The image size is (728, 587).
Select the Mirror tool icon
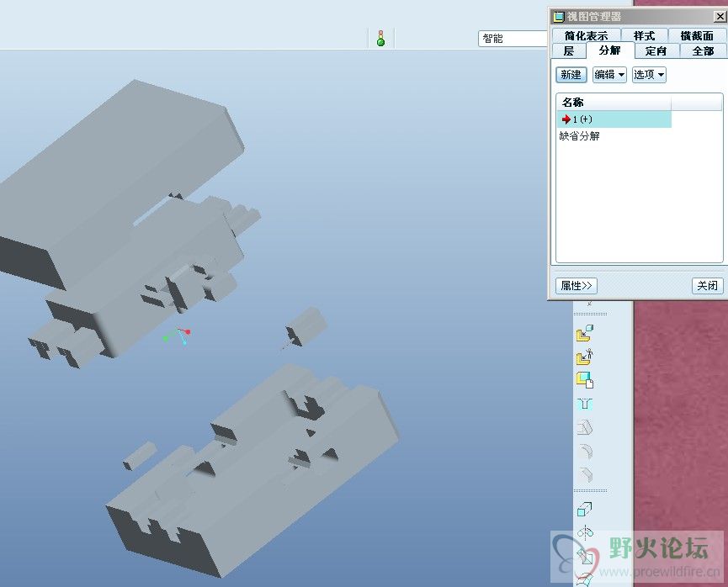tap(585, 532)
